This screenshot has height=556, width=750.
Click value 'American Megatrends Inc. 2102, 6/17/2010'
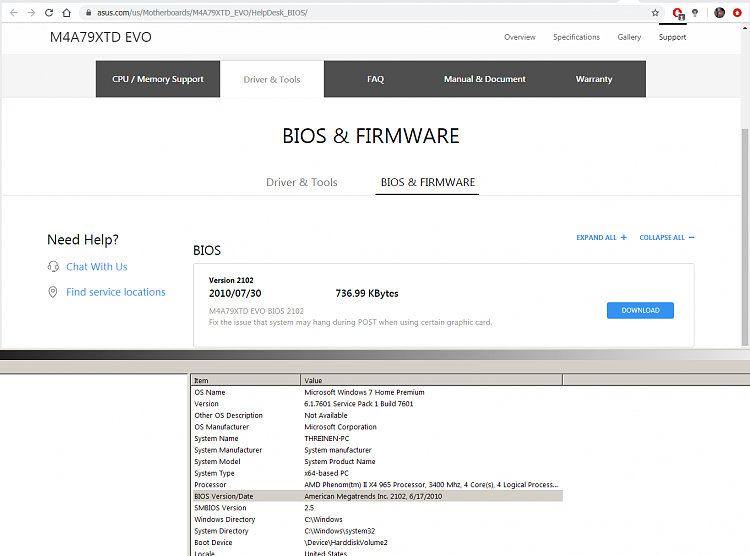pos(373,496)
